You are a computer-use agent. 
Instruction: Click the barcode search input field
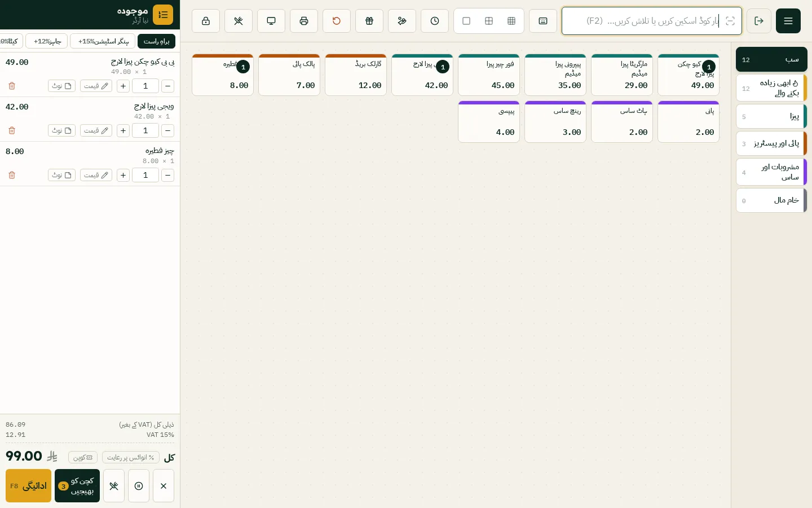tap(652, 21)
